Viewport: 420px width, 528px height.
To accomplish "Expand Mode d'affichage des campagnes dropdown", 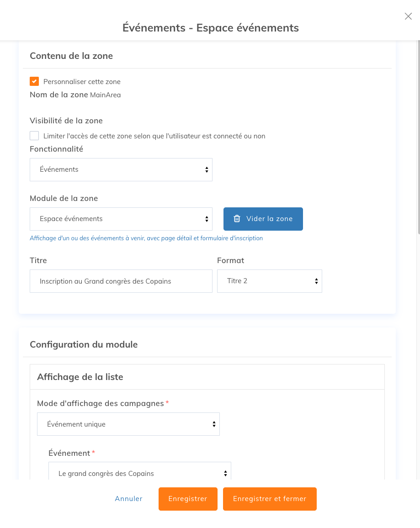I will tap(128, 424).
